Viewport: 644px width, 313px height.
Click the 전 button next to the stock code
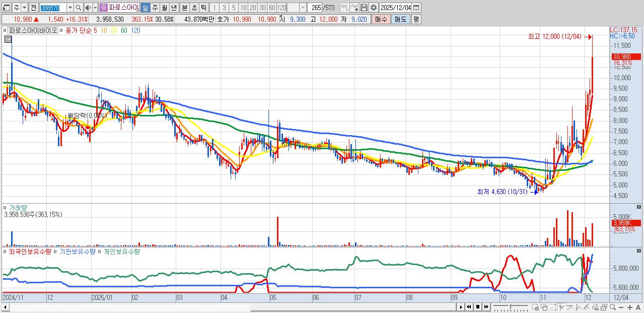pyautogui.click(x=33, y=8)
